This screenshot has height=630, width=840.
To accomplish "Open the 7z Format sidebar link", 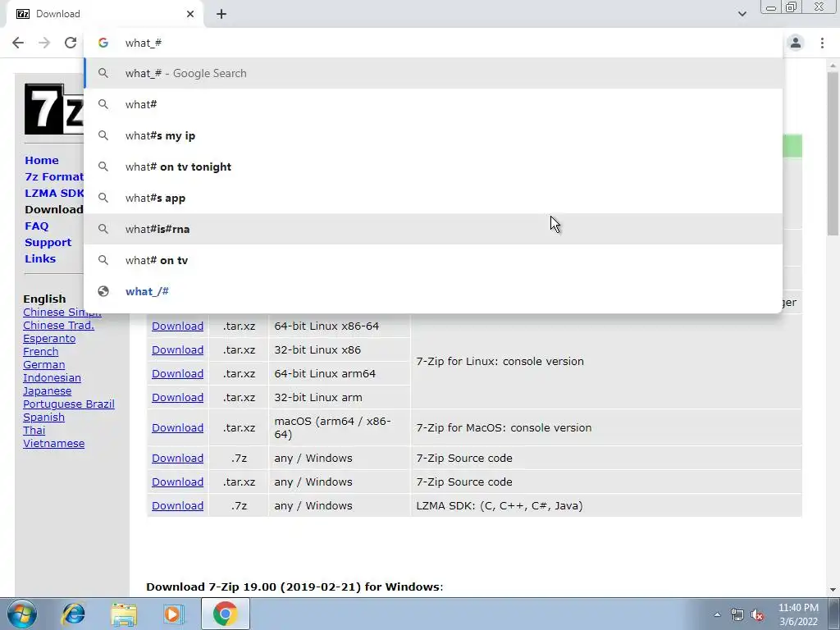I will (54, 177).
